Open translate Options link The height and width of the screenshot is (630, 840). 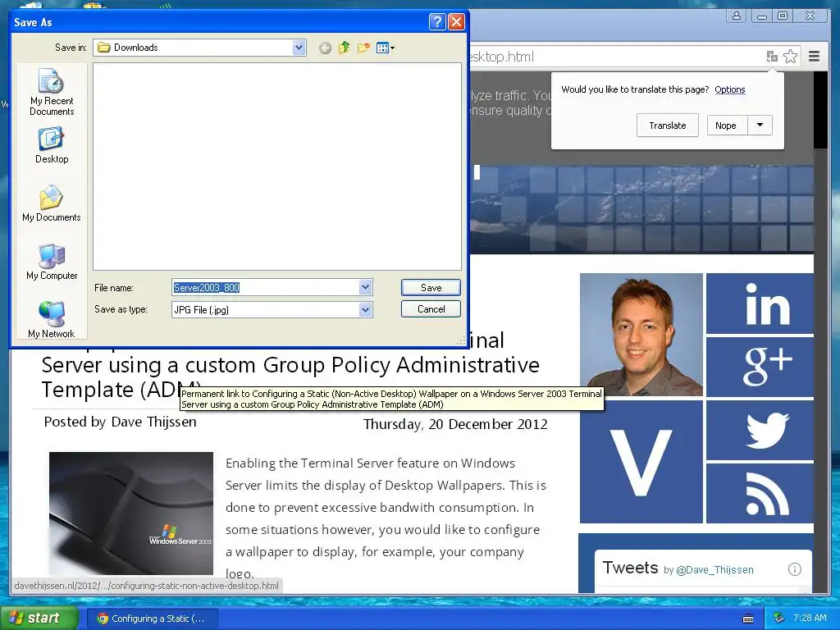[x=729, y=89]
